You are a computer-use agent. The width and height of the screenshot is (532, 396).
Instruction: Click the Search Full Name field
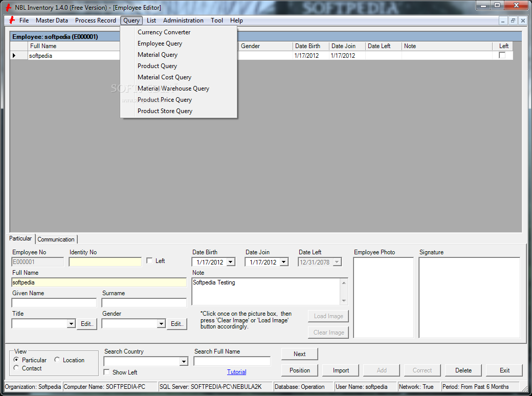(232, 361)
